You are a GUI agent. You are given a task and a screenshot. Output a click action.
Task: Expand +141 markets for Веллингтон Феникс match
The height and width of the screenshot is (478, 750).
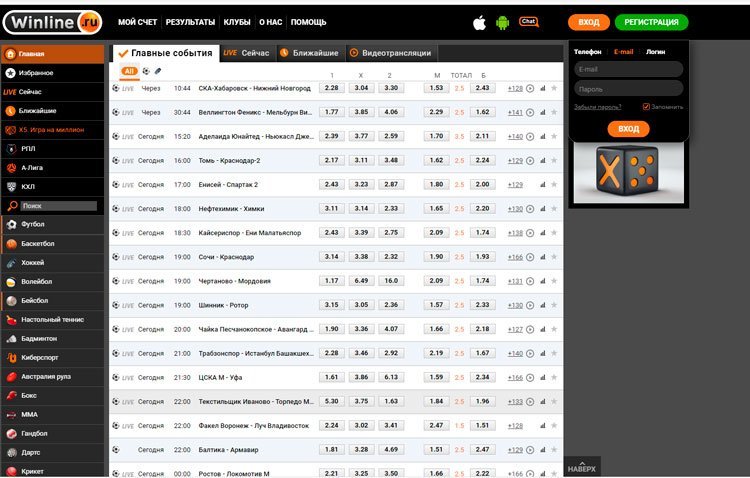(x=515, y=112)
